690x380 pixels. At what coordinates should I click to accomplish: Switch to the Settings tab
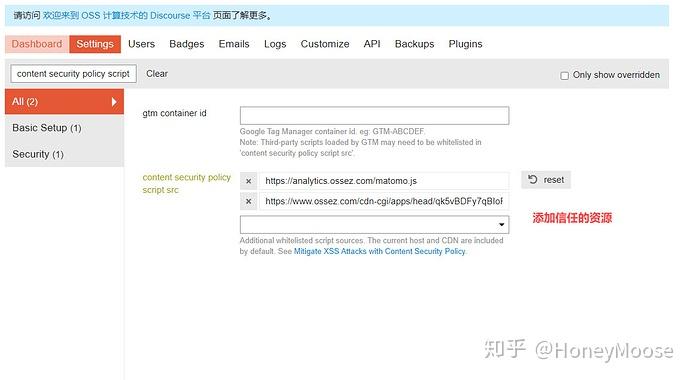[x=95, y=44]
